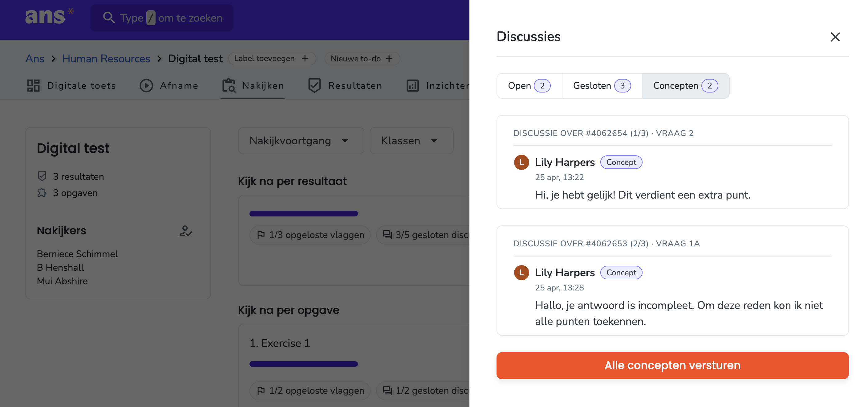Open the Nakijken tab
Screen dimensions: 868x407
(253, 86)
